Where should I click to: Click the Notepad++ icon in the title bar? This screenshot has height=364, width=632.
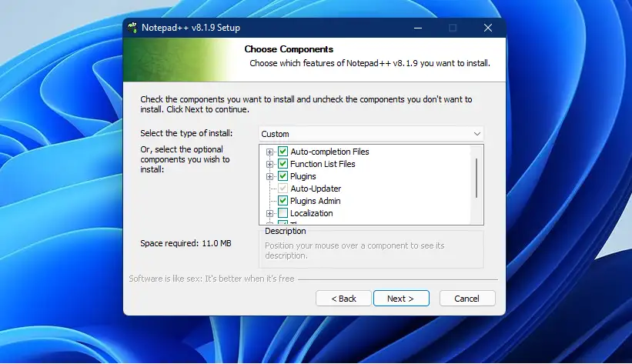coord(132,28)
